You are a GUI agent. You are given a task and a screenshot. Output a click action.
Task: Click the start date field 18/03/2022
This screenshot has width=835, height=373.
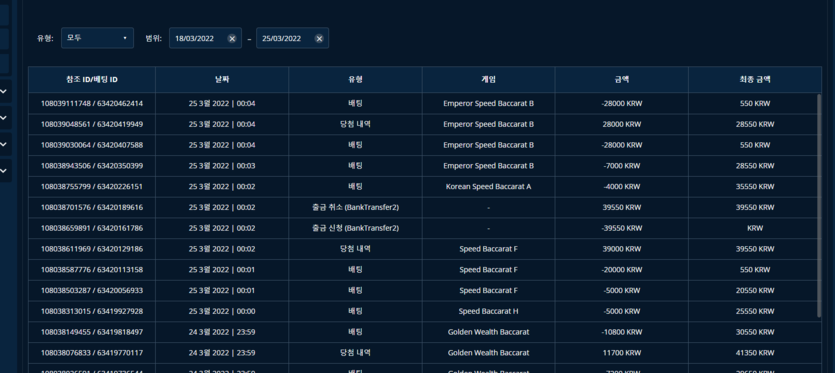point(205,38)
